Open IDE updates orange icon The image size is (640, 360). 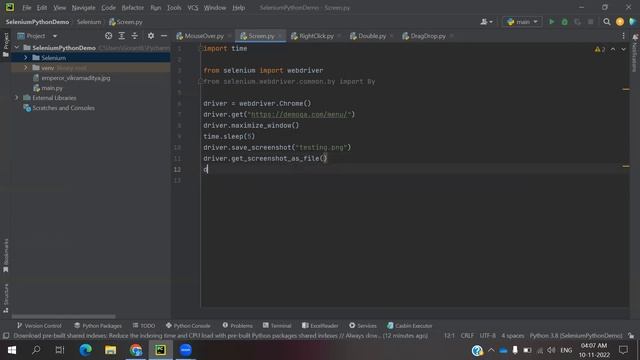pos(620,22)
